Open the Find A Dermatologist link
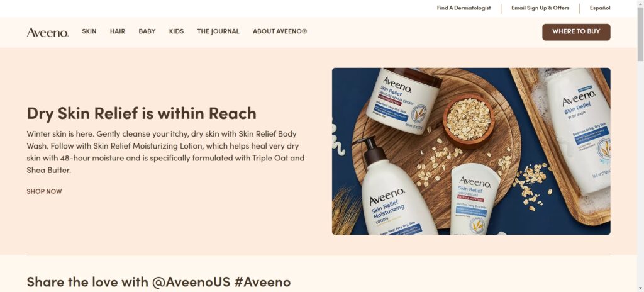This screenshot has height=292, width=644. (x=464, y=8)
